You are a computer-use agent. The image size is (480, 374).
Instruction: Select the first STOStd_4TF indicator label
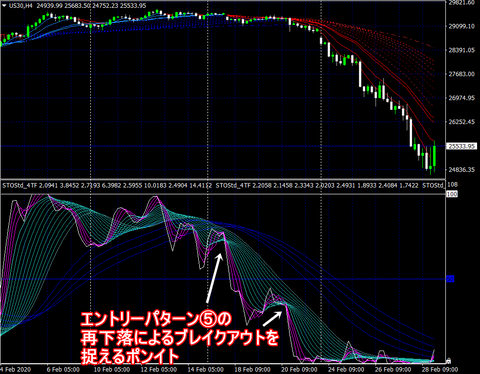point(20,185)
